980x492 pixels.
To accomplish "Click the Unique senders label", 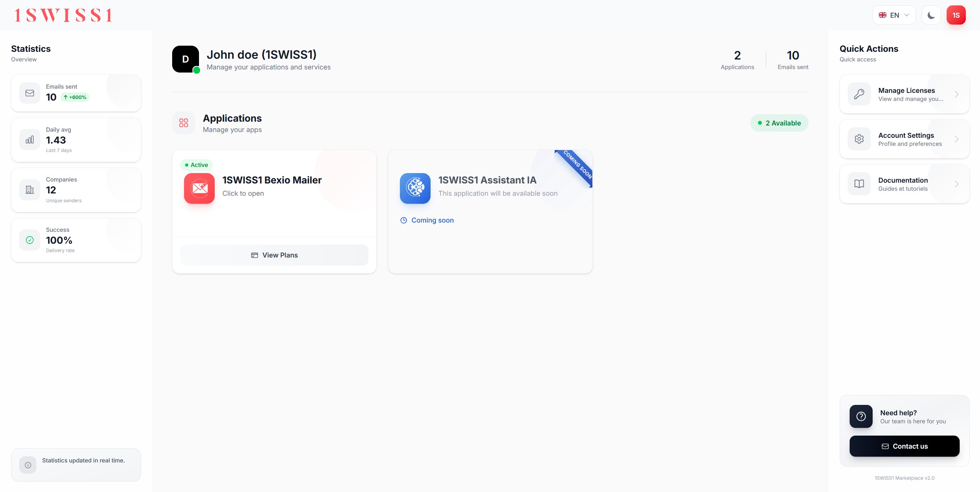I will coord(64,201).
